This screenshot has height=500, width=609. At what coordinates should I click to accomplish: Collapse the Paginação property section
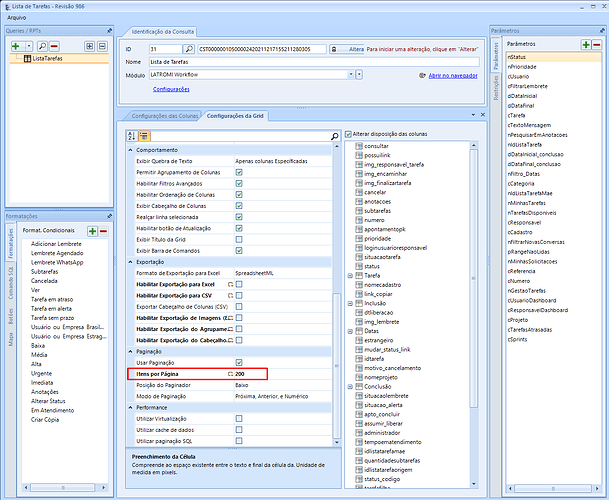click(131, 351)
